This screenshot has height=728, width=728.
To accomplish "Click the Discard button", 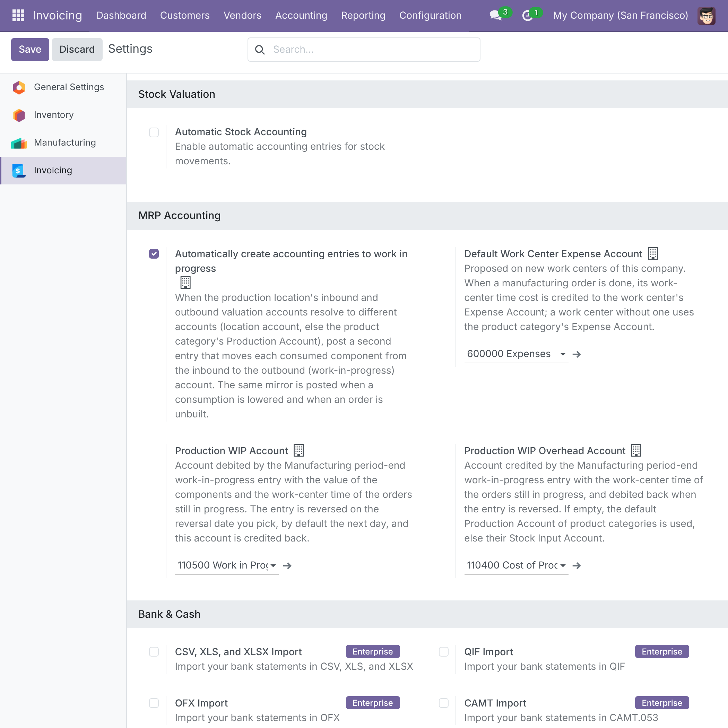I will coord(77,49).
